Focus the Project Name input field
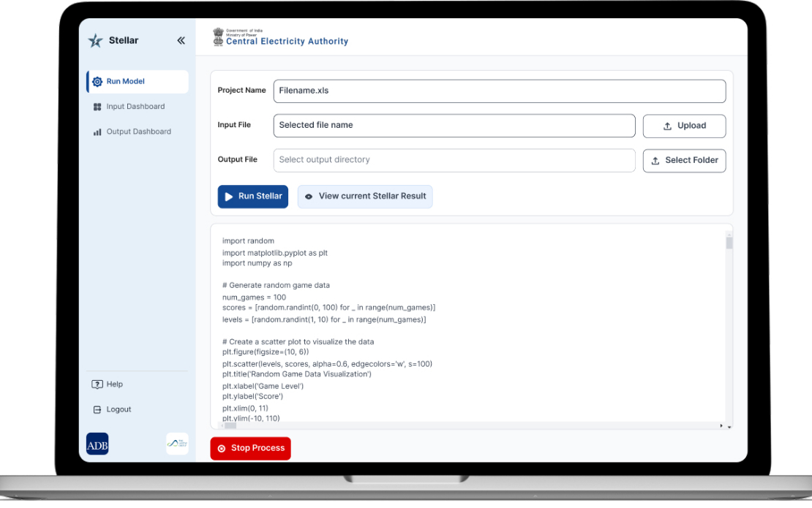The width and height of the screenshot is (812, 508). point(500,91)
